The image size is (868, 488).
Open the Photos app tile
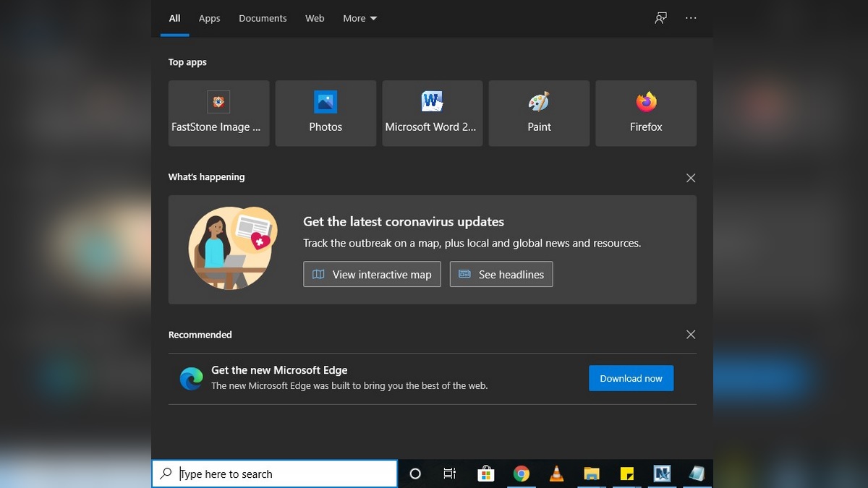click(x=325, y=113)
